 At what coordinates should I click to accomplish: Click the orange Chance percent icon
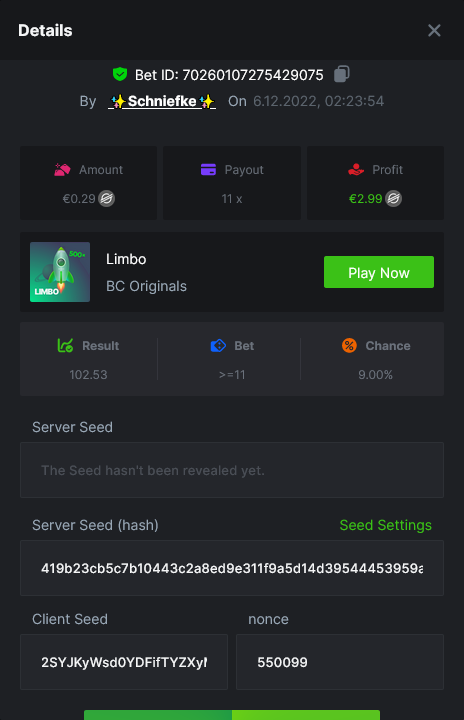tap(349, 345)
